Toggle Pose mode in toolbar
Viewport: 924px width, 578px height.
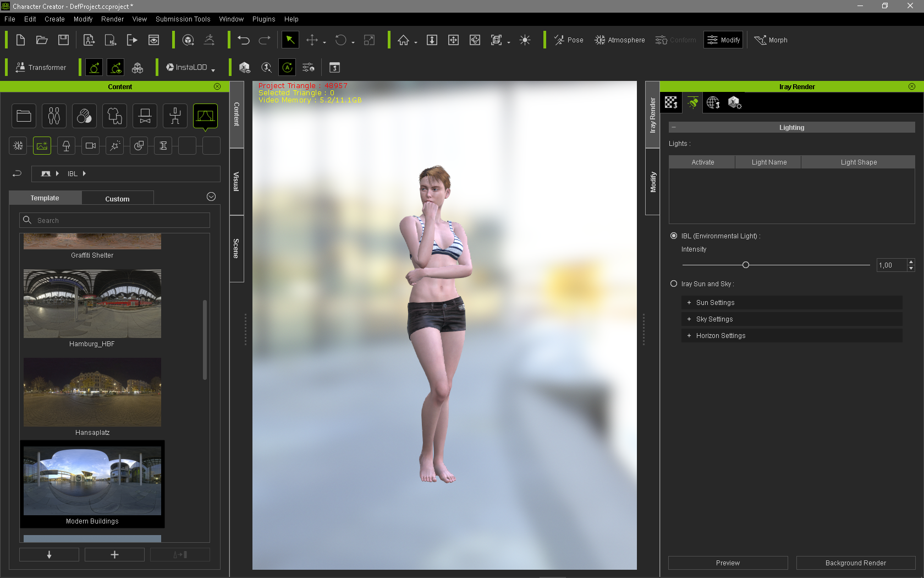(x=569, y=40)
